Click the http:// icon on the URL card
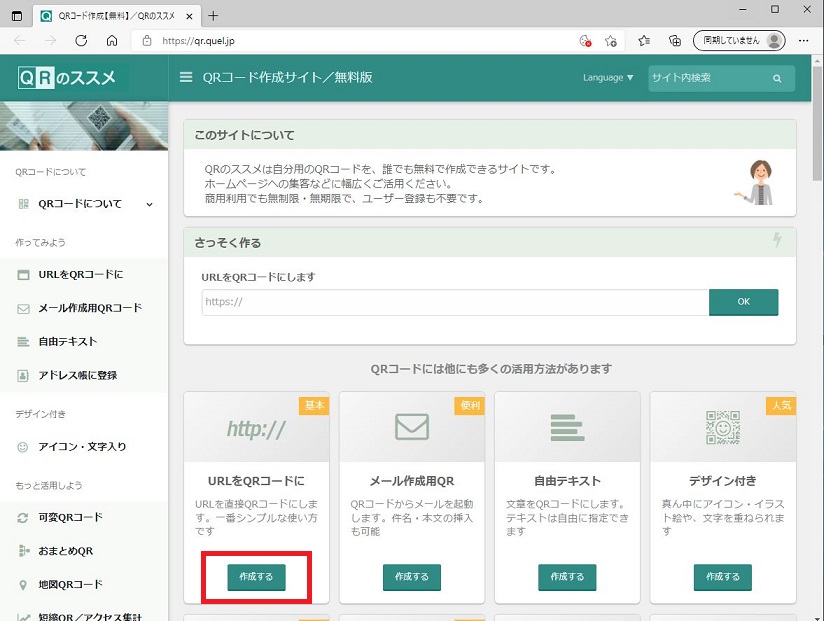 tap(256, 429)
